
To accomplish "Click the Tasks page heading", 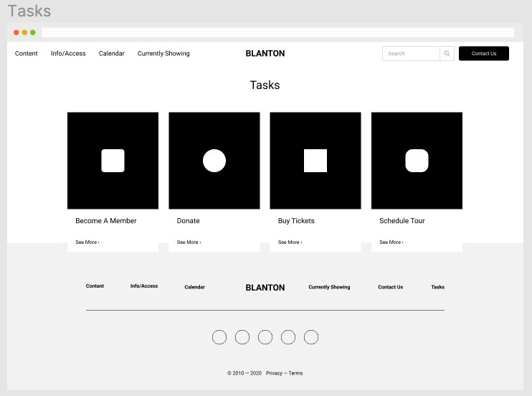I will 265,85.
